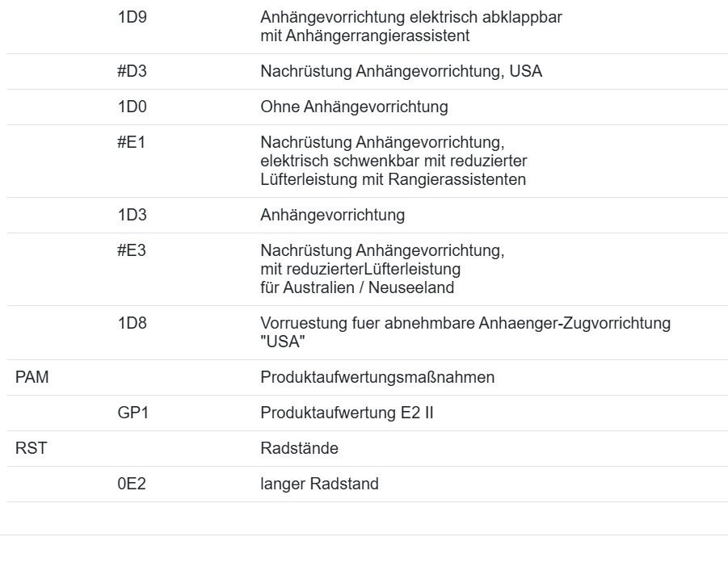Image resolution: width=728 pixels, height=583 pixels.
Task: Click the 1D9 equipment code
Action: pos(133,17)
